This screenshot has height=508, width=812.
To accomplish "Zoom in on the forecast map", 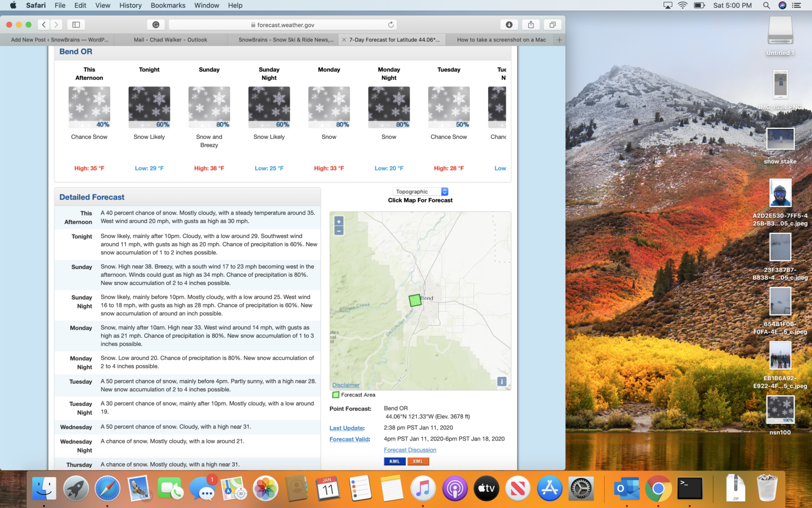I will pos(339,221).
